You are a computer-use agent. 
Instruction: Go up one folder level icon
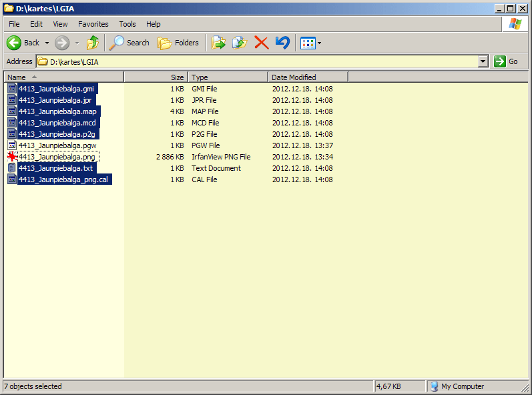click(93, 43)
